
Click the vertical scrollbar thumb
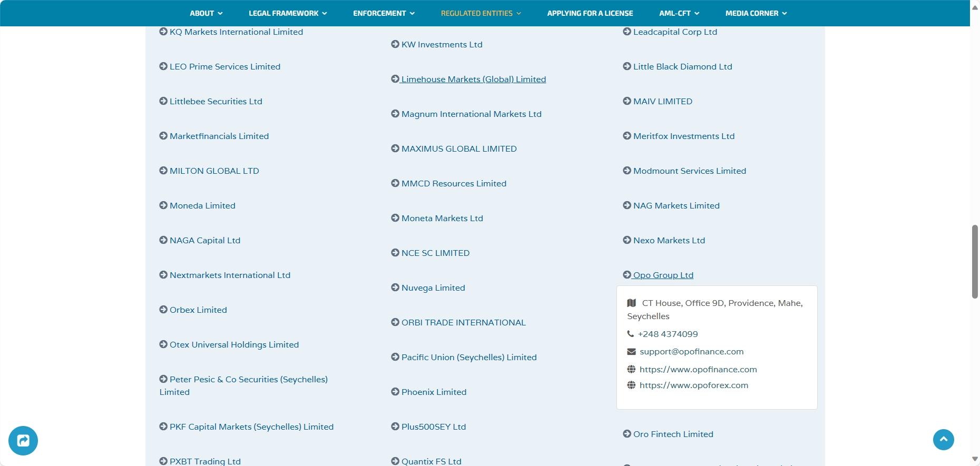(975, 262)
